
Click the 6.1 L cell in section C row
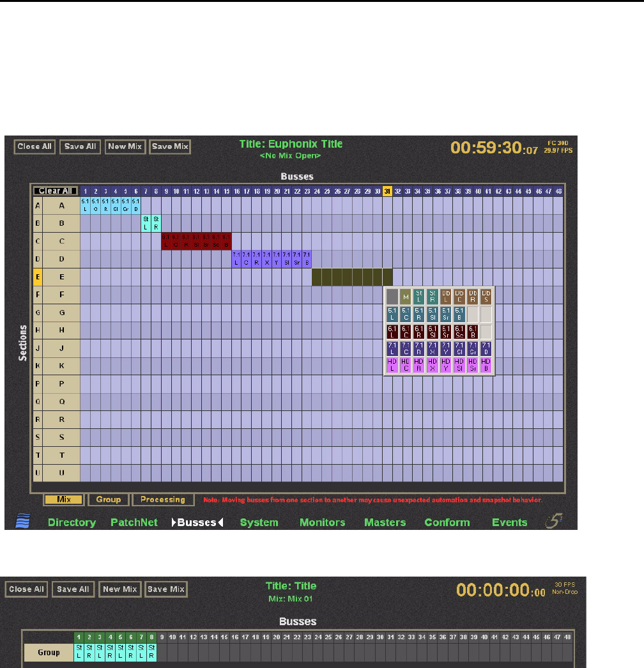(x=166, y=241)
